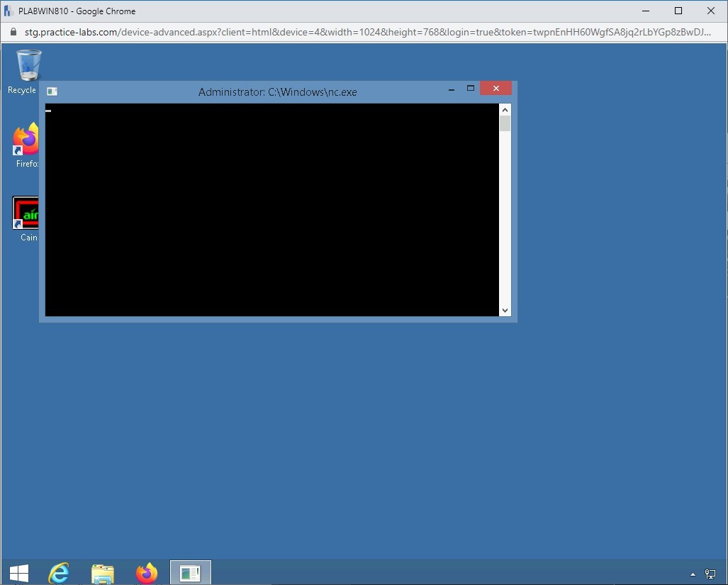Click the console vertical scrollbar thumb
The width and height of the screenshot is (728, 585).
click(x=505, y=124)
